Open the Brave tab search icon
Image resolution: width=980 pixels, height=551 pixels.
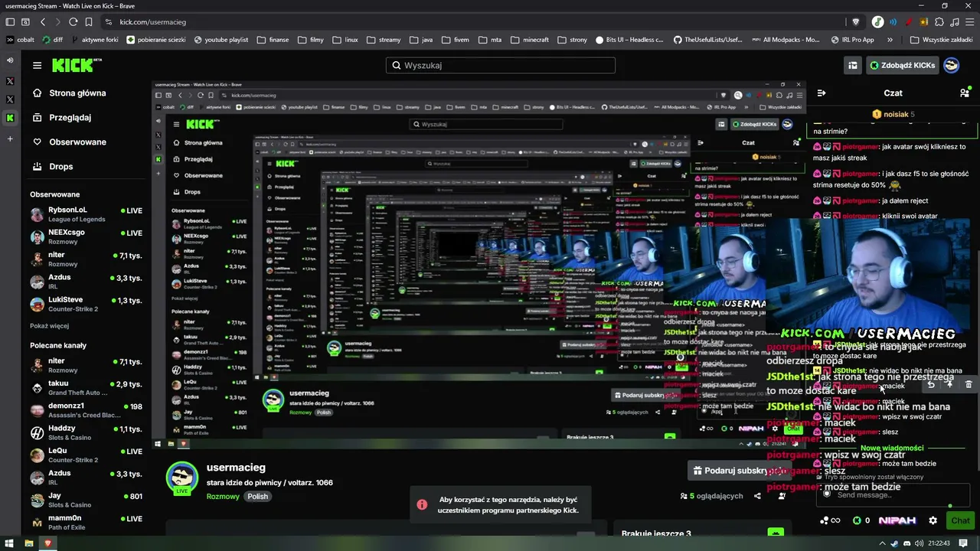(26, 21)
